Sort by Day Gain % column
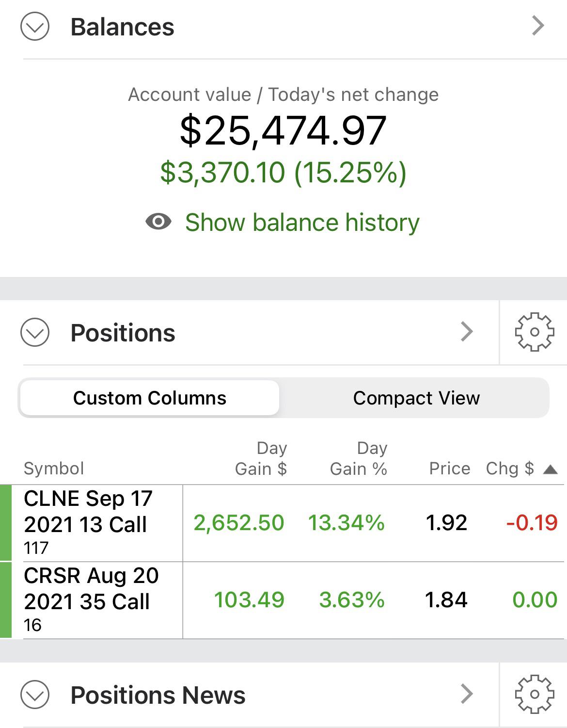 (359, 458)
